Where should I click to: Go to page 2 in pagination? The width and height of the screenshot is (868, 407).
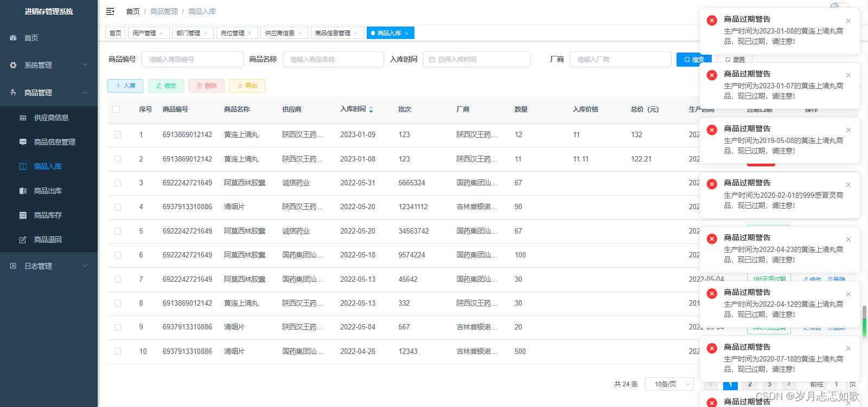(x=750, y=384)
